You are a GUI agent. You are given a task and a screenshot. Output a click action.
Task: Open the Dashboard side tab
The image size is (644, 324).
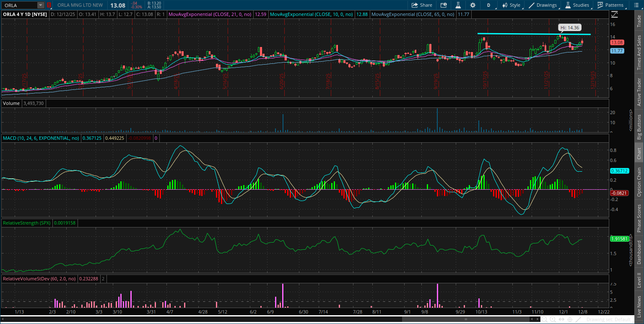[639, 252]
